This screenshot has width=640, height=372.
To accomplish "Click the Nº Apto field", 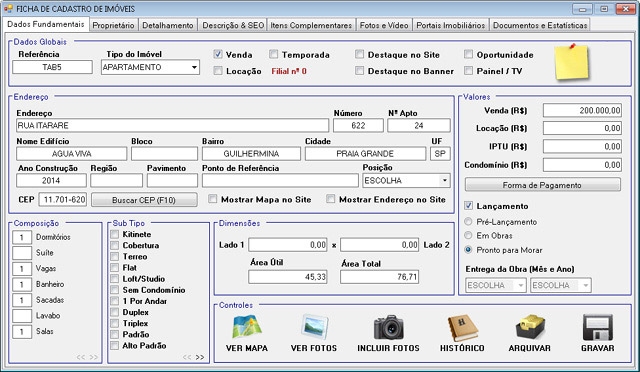I will (419, 125).
